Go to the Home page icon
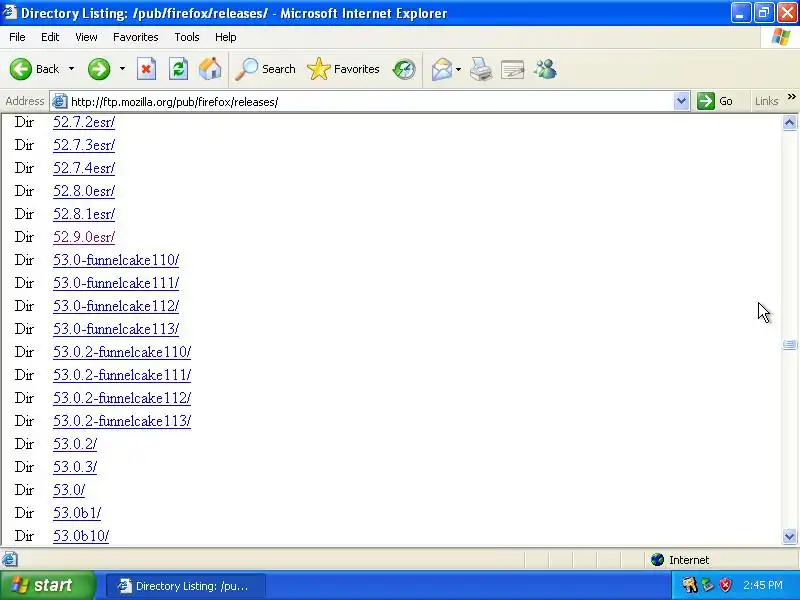This screenshot has width=800, height=600. tap(210, 69)
